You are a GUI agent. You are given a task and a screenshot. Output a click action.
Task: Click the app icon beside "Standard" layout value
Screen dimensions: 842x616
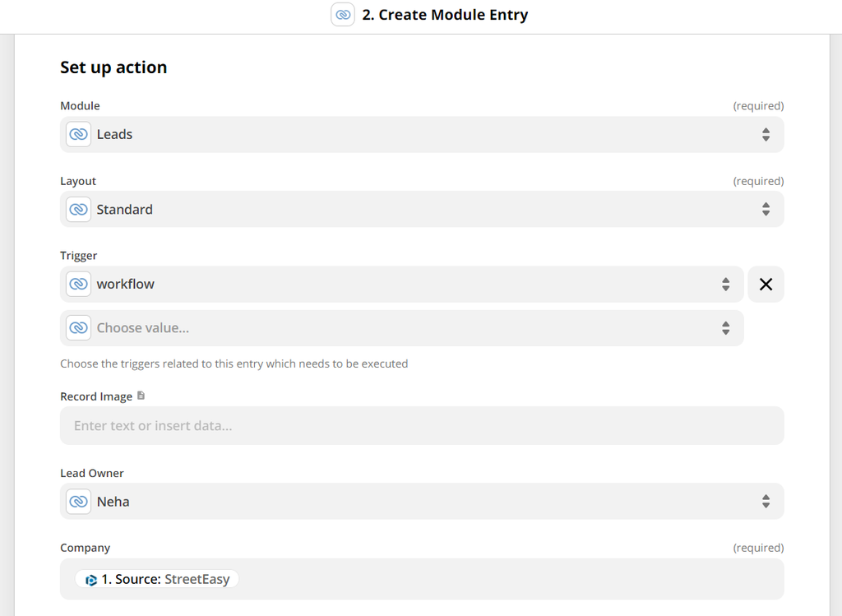(77, 209)
